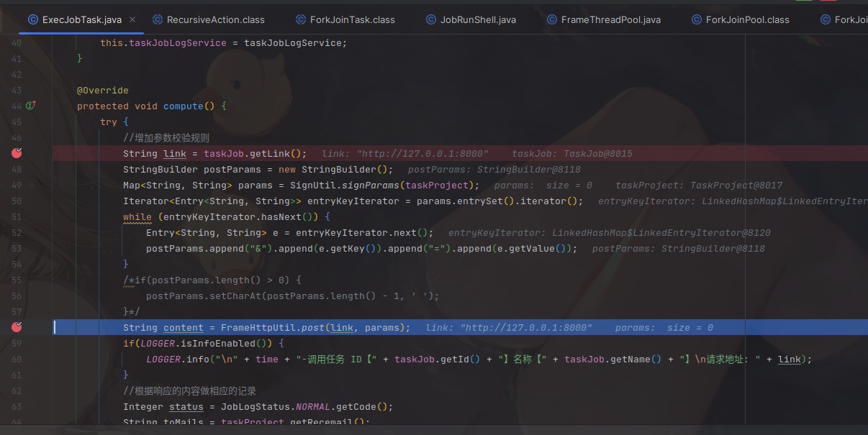The height and width of the screenshot is (435, 868).
Task: Switch to the JobRunShell.java tab
Action: (478, 19)
